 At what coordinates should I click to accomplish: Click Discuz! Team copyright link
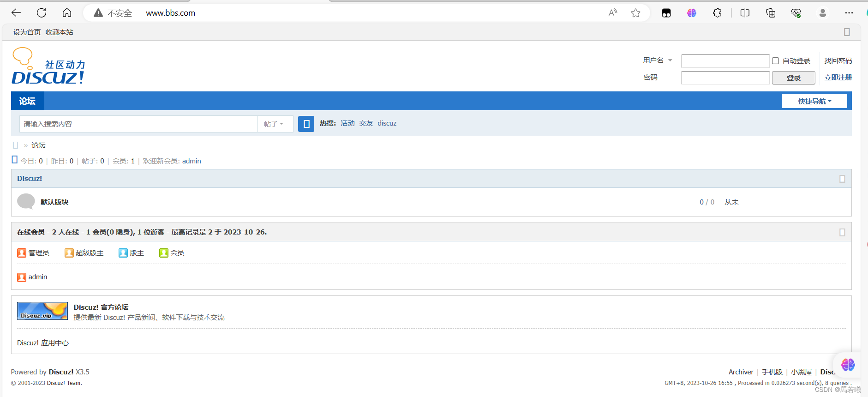coord(64,383)
